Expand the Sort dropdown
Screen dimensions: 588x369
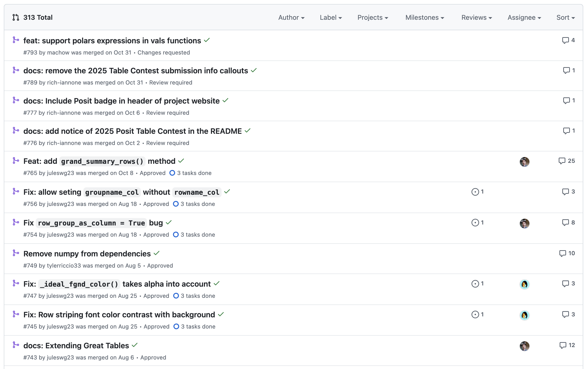click(565, 18)
